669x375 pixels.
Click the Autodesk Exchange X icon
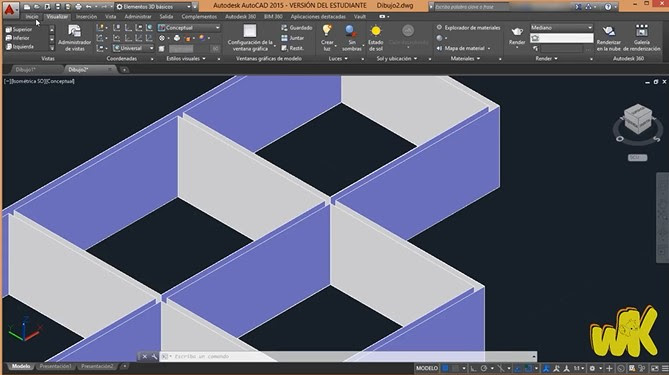578,7
